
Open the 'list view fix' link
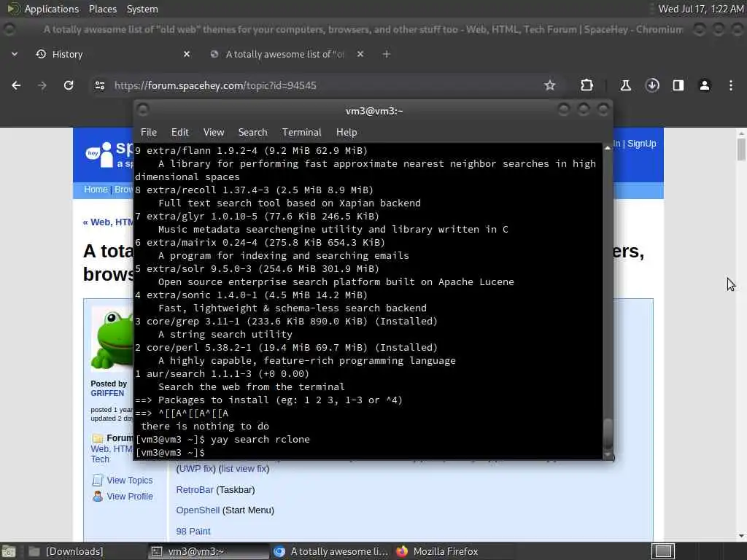(244, 469)
